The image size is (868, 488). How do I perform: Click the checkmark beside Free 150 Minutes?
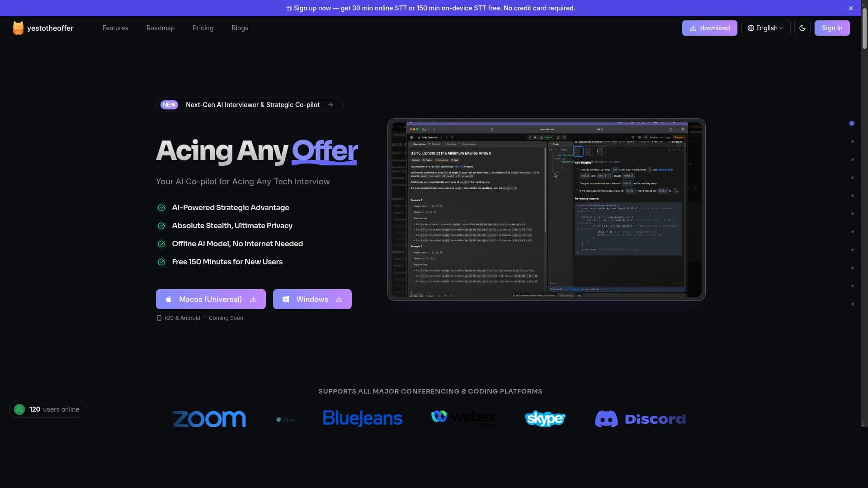pos(161,262)
